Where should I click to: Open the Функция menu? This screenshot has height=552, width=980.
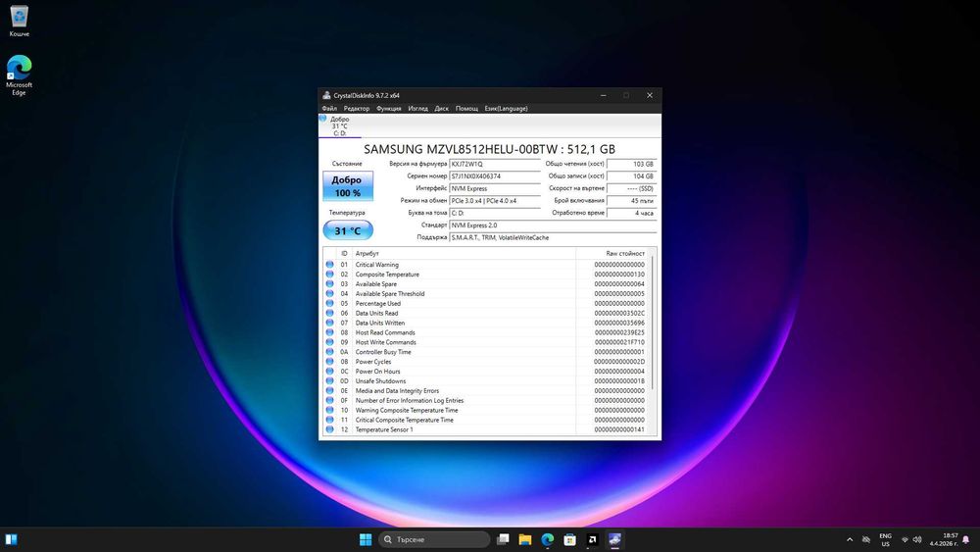(x=389, y=108)
